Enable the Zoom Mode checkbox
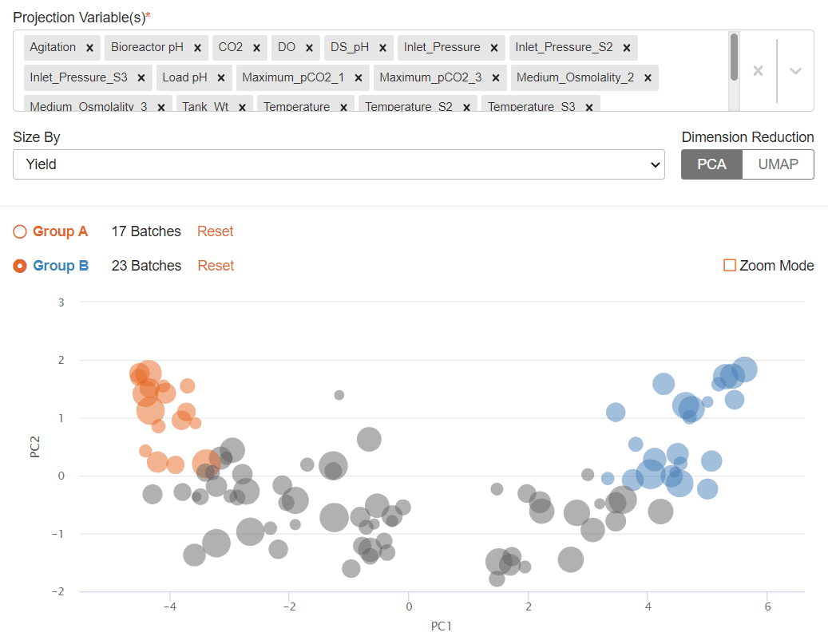 [729, 266]
